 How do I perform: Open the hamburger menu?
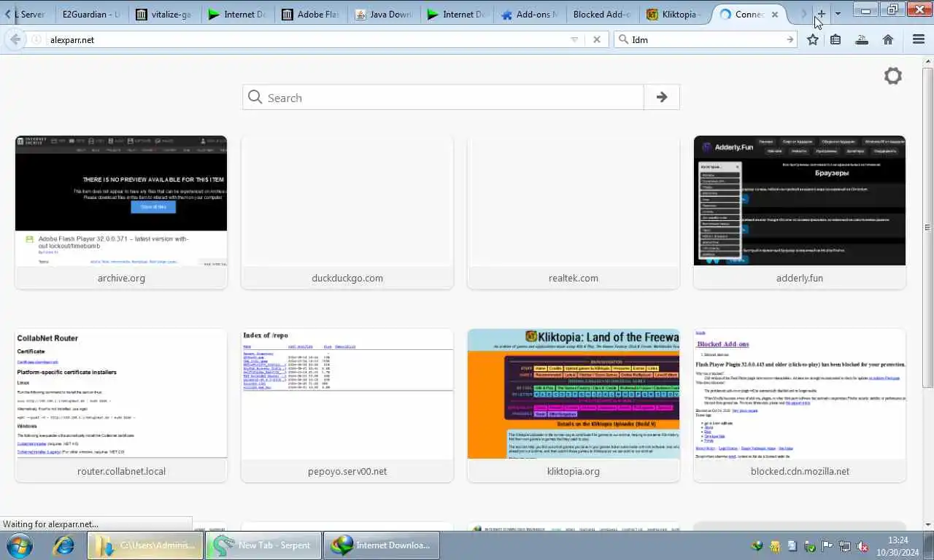click(x=919, y=39)
